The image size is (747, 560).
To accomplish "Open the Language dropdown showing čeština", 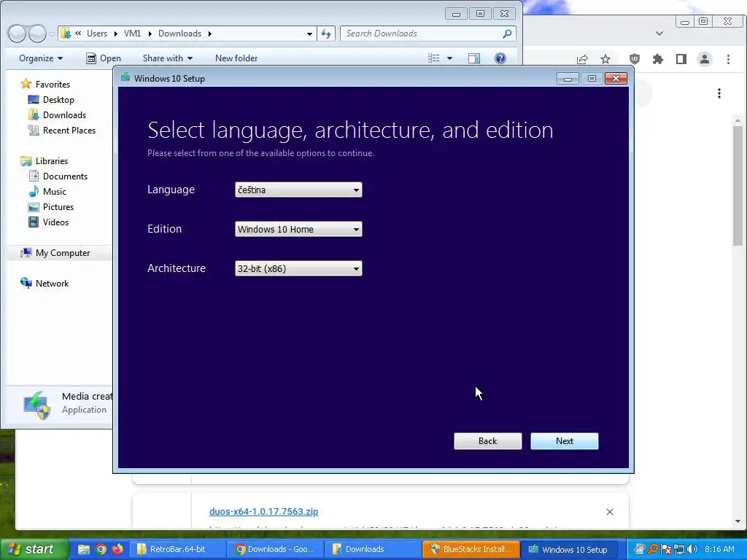I will click(298, 190).
